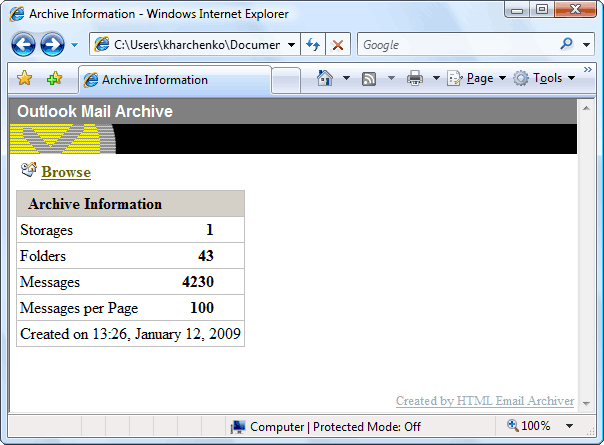This screenshot has height=445, width=604.
Task: Click the Created by HTML Email Archiver link
Action: [x=485, y=401]
